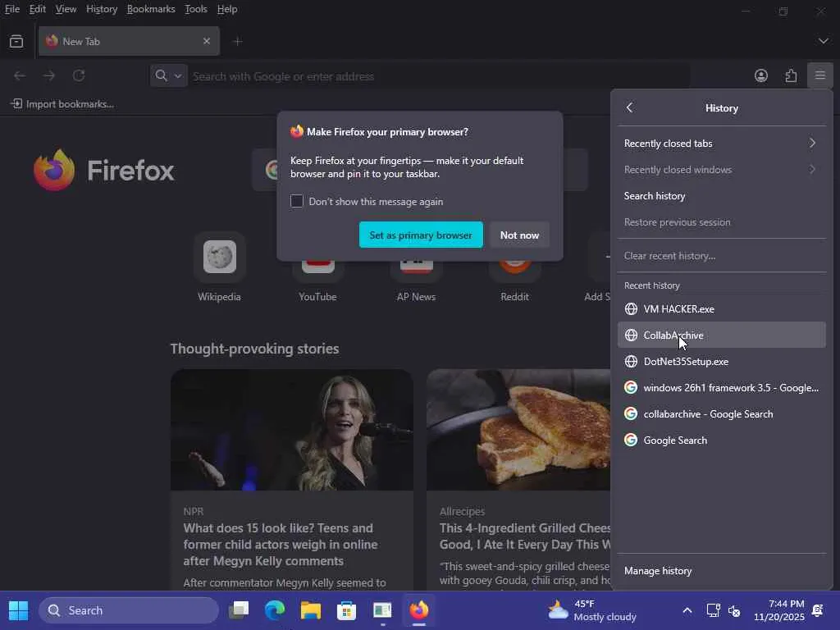Open a new tab with plus icon
Image resolution: width=840 pixels, height=630 pixels.
238,41
